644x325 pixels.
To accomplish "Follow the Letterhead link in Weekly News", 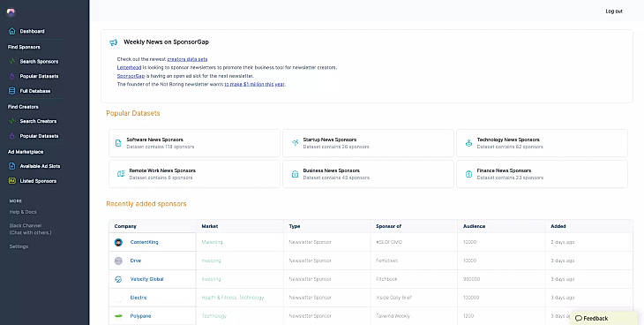I will [129, 67].
